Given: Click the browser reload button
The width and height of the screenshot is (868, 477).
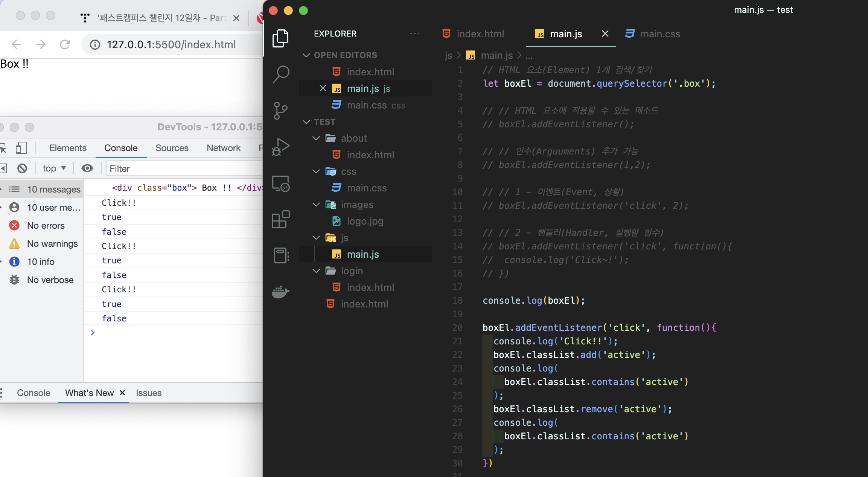Looking at the screenshot, I should [65, 44].
